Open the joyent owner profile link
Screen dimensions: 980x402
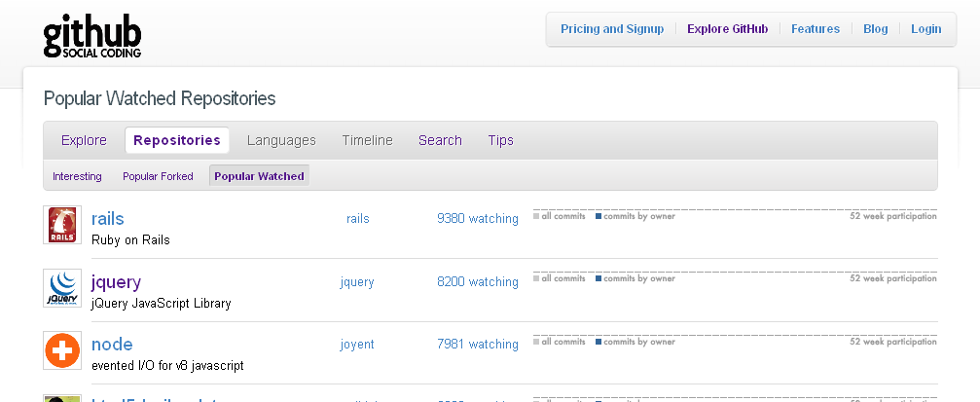[x=357, y=345]
